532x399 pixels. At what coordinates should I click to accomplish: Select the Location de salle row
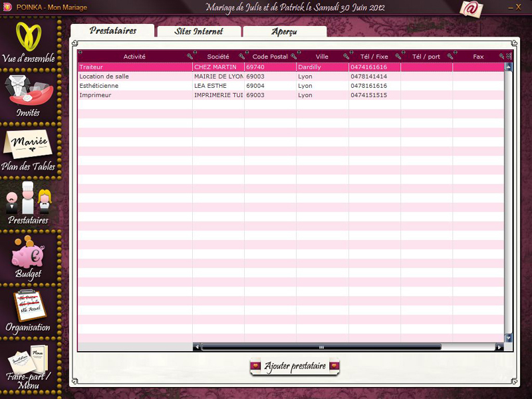coord(291,76)
